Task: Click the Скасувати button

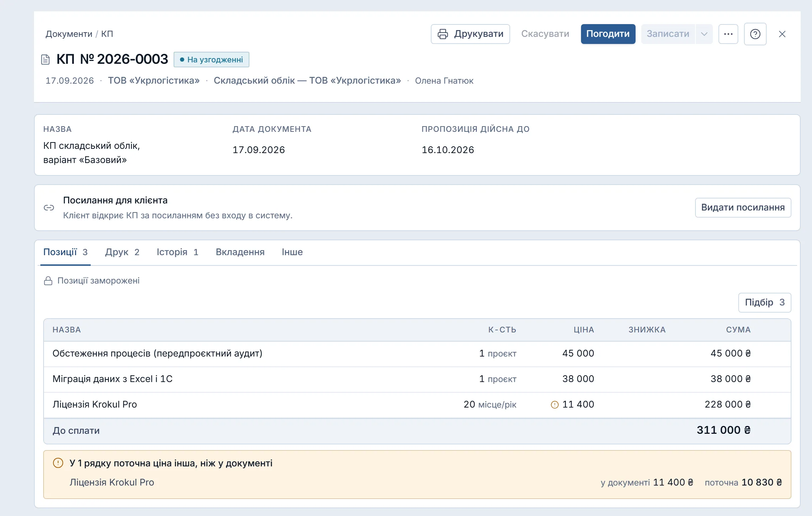Action: click(545, 34)
